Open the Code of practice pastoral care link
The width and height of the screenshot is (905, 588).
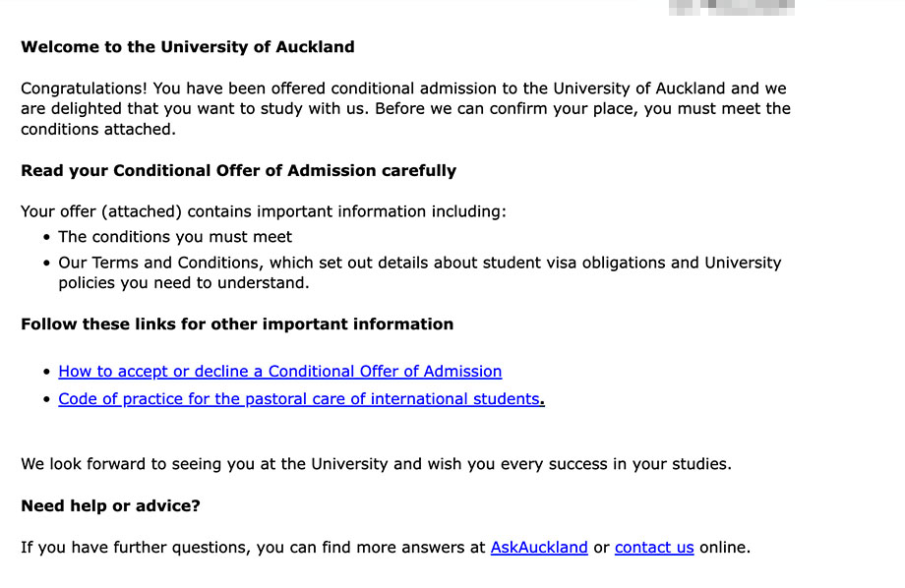tap(299, 399)
